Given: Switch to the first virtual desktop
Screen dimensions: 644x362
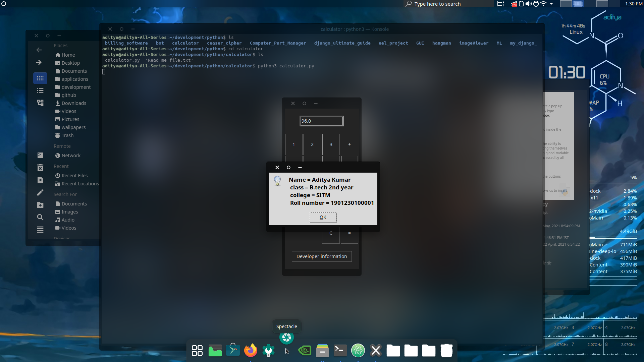Looking at the screenshot, I should (x=566, y=4).
